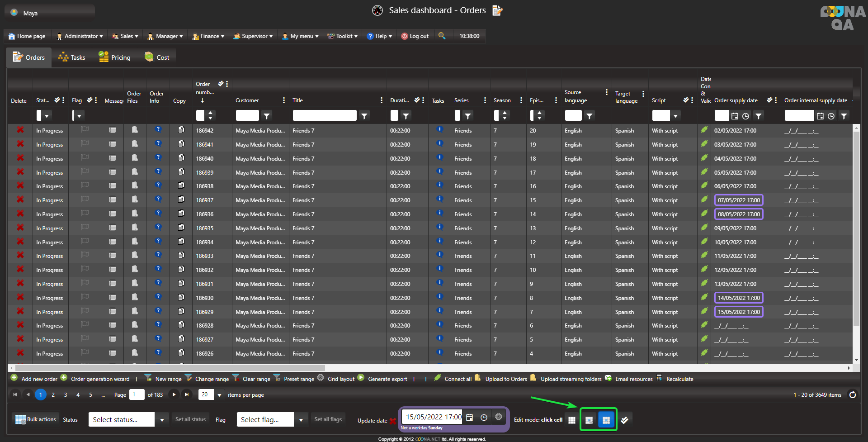
Task: Open the items per page dropdown
Action: pos(220,395)
